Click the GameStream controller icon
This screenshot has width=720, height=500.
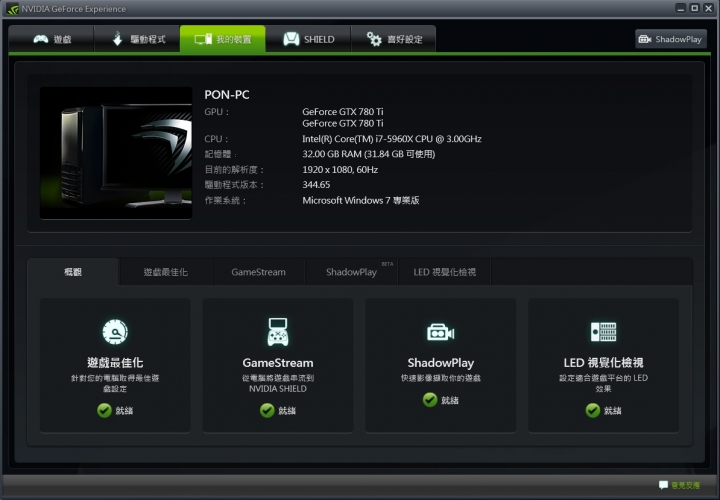278,331
